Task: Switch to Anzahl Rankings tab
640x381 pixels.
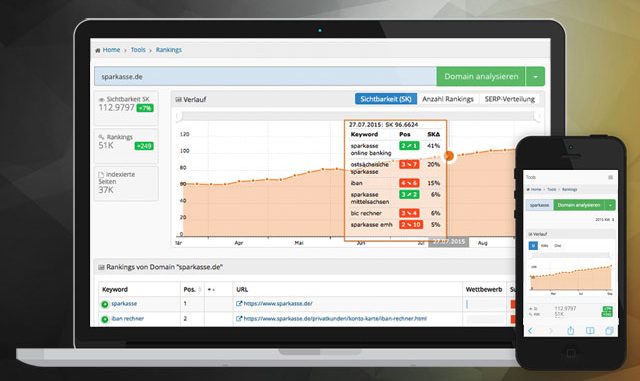Action: [x=448, y=99]
